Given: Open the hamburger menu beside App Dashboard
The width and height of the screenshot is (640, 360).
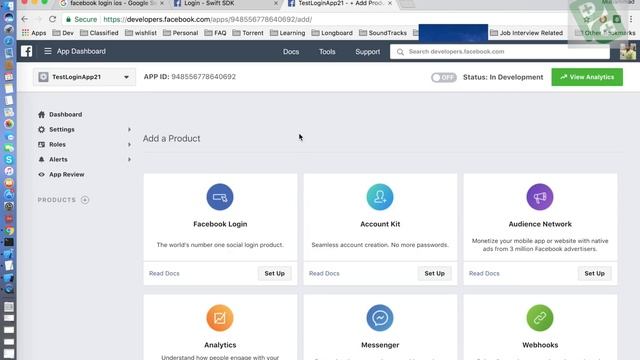Looking at the screenshot, I should (48, 51).
